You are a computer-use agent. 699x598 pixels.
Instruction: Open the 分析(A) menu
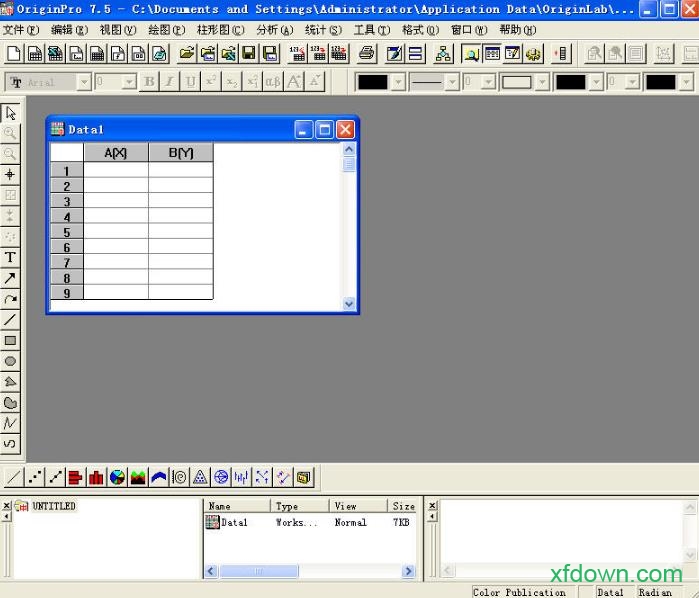275,30
